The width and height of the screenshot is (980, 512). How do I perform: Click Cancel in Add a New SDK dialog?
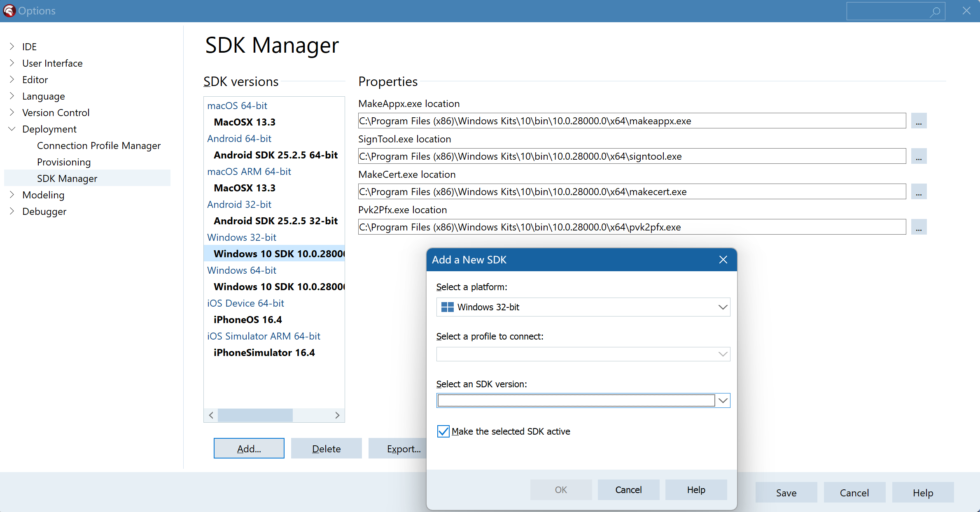(x=628, y=490)
